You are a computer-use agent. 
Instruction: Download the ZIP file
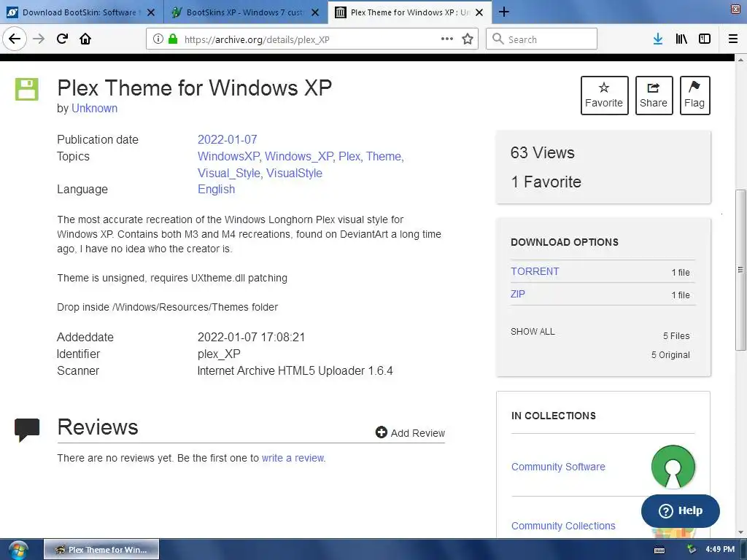[x=518, y=294]
